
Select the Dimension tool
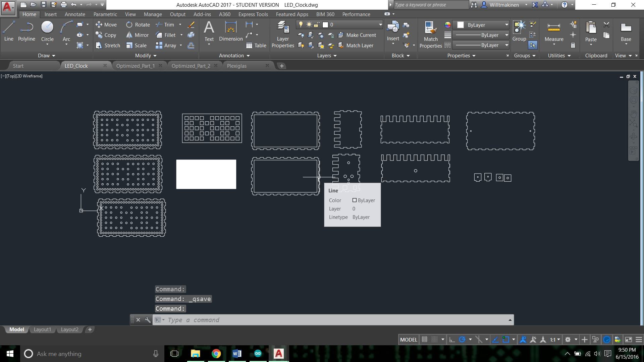(231, 31)
